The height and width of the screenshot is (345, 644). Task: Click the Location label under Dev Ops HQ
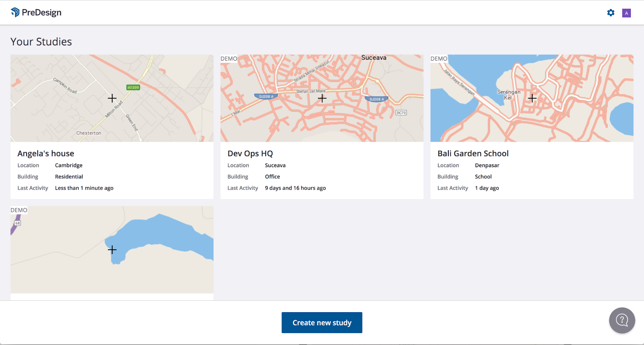click(238, 165)
